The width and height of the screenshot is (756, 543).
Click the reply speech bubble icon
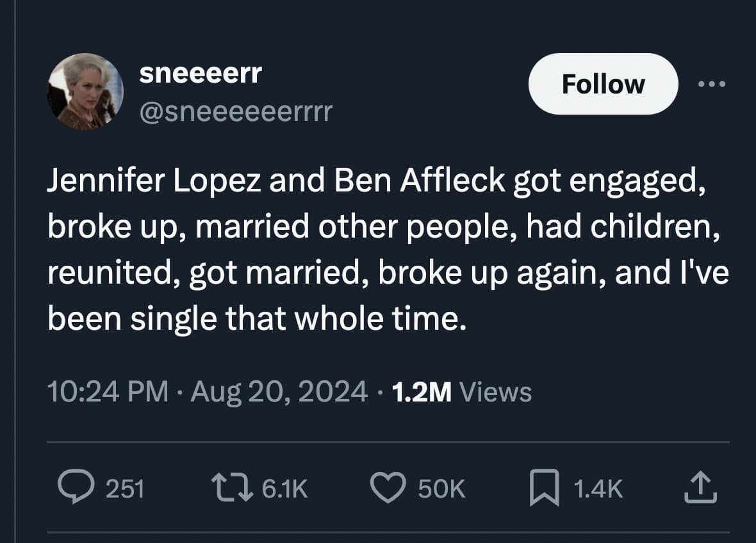[x=76, y=489]
